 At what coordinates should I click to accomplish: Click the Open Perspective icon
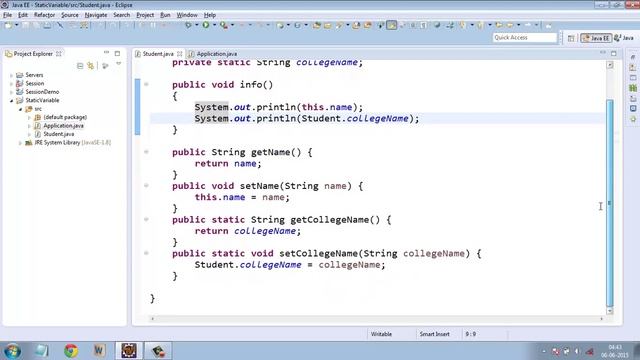[571, 38]
